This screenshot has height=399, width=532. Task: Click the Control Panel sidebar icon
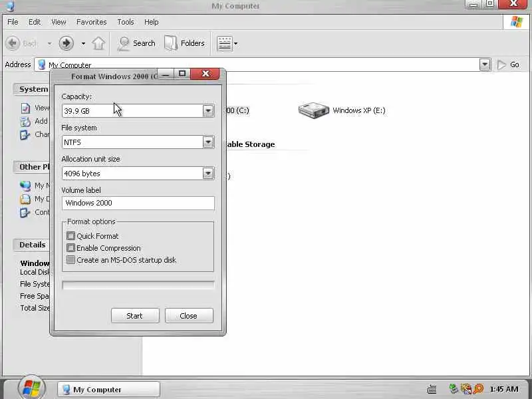coord(25,212)
